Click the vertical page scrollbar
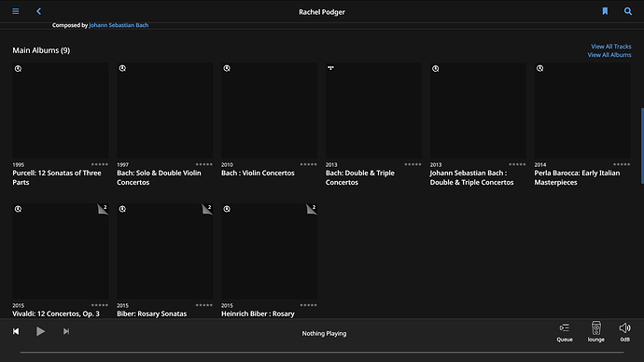The height and width of the screenshot is (362, 644). tap(642, 146)
